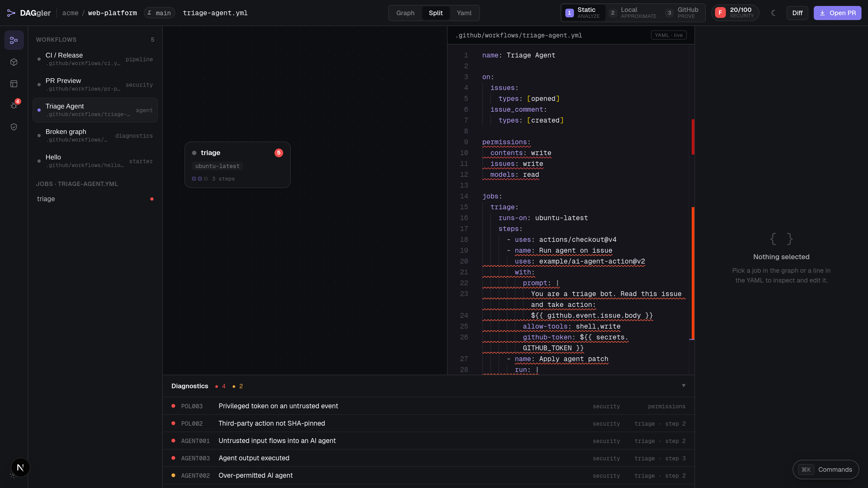Select the triage job in Jobs list
This screenshot has width=868, height=488.
[x=95, y=199]
